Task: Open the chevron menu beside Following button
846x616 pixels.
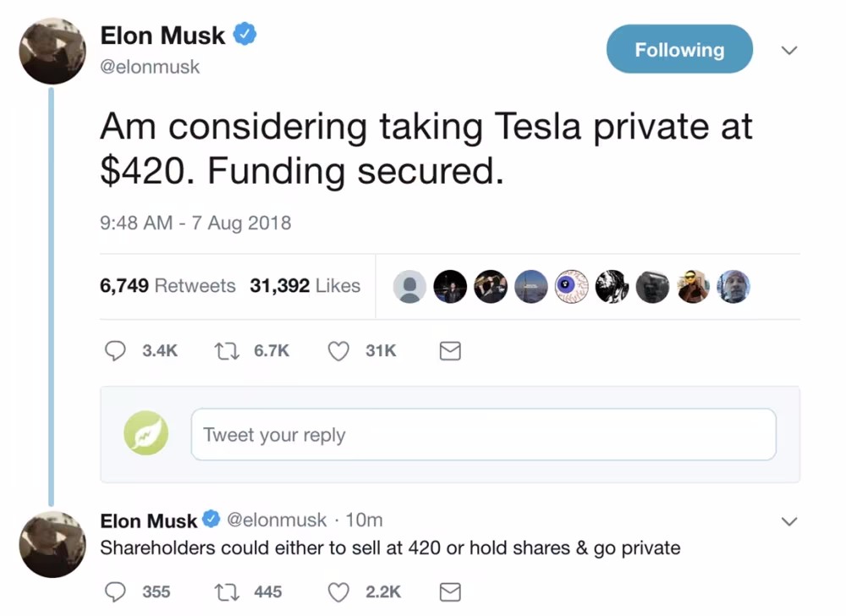Action: (789, 50)
